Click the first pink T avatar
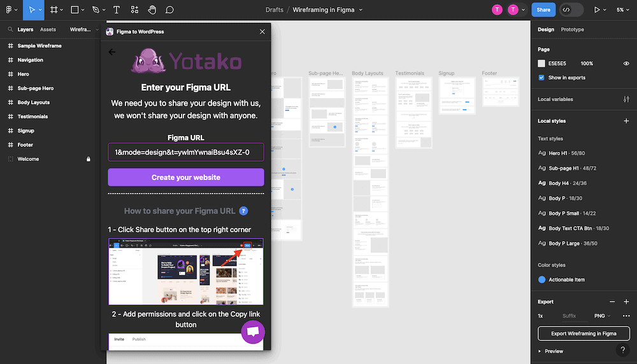Screen dimensions: 637x364 pos(497,10)
